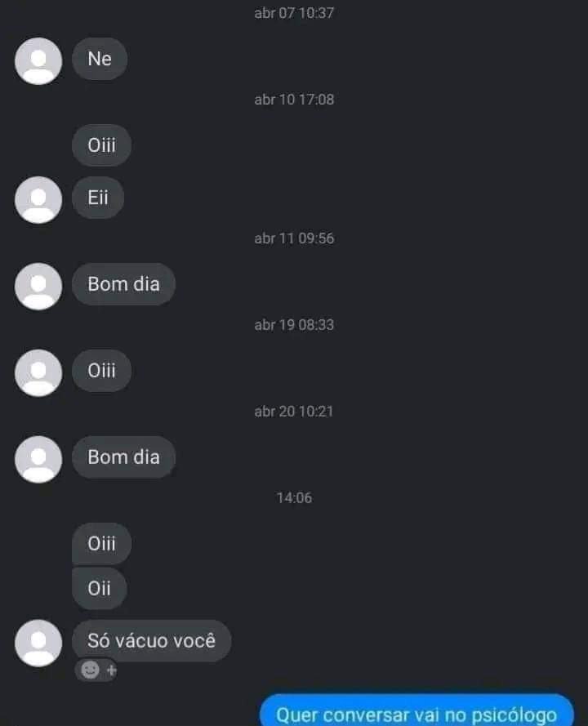
Task: Select the "Só vácuo você" message
Action: click(151, 641)
